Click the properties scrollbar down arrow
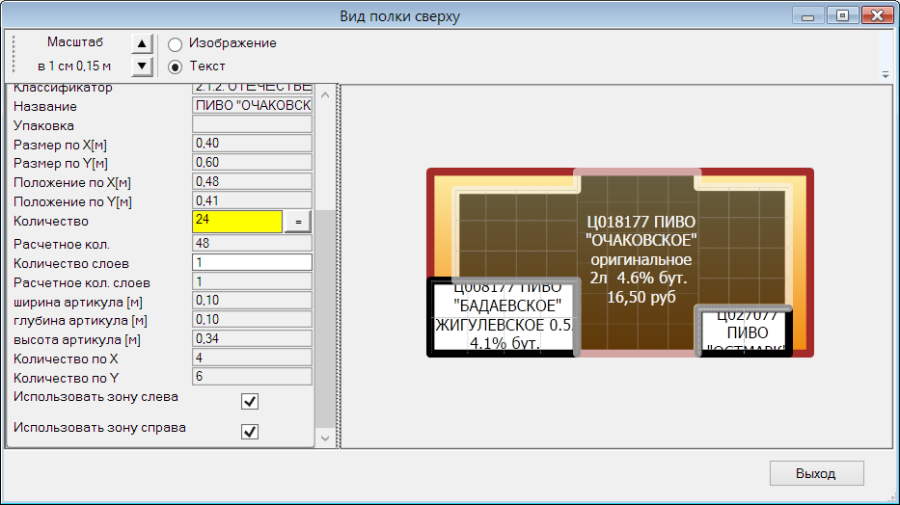 click(325, 439)
